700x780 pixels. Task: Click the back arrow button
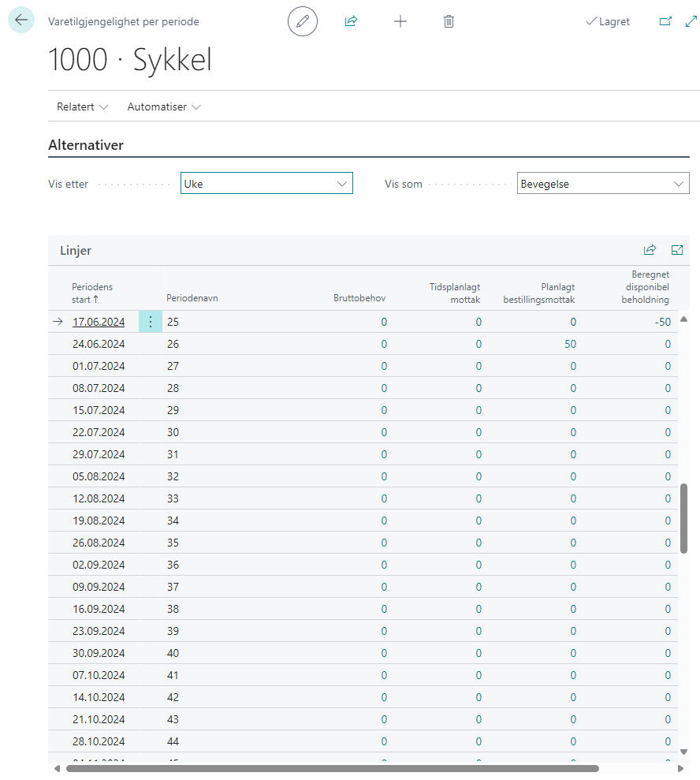coord(21,21)
